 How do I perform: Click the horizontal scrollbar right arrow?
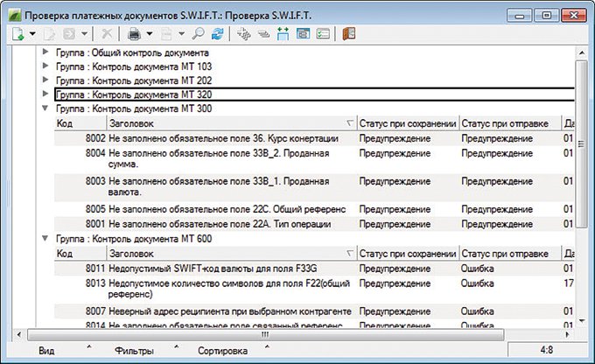567,335
